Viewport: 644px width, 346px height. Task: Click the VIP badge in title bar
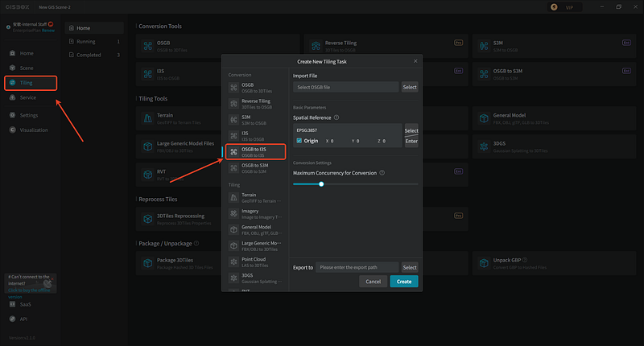tap(564, 7)
